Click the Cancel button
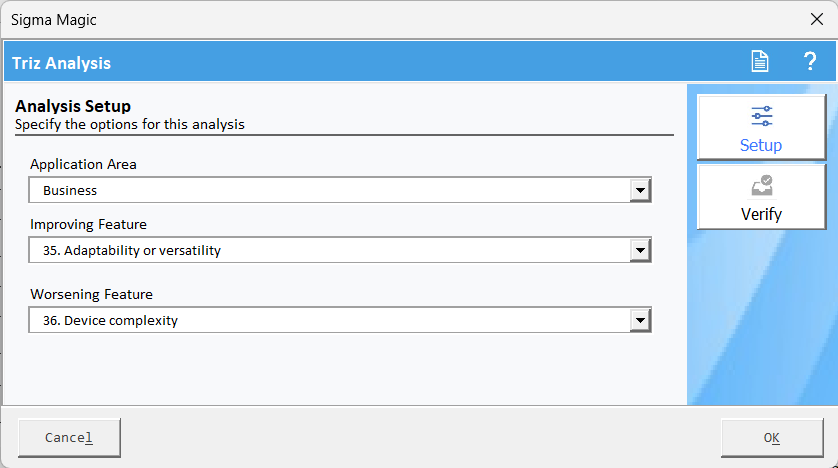The image size is (838, 468). (x=69, y=438)
